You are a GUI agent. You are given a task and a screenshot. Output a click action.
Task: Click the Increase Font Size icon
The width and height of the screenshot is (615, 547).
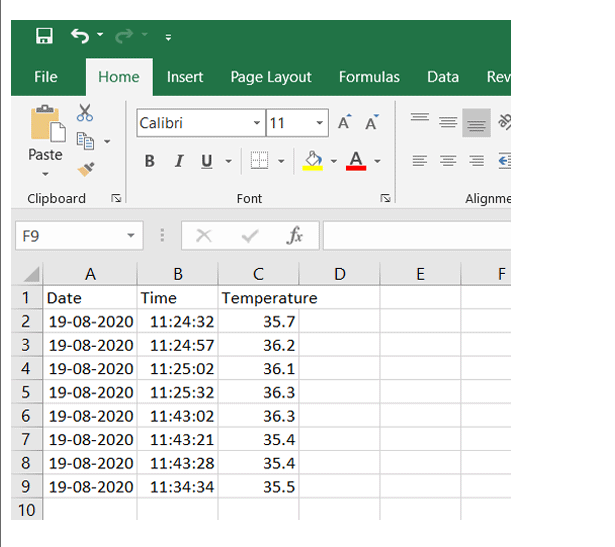(x=344, y=123)
